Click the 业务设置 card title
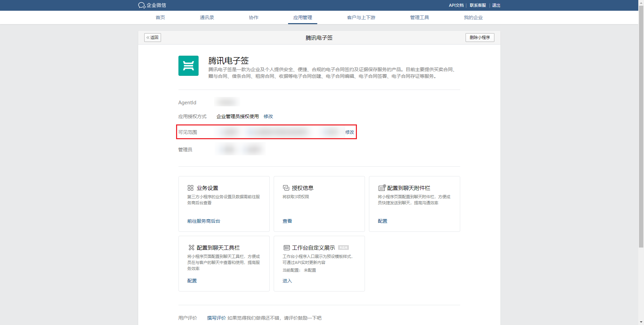Screen dimensions: 644x325 (x=207, y=188)
